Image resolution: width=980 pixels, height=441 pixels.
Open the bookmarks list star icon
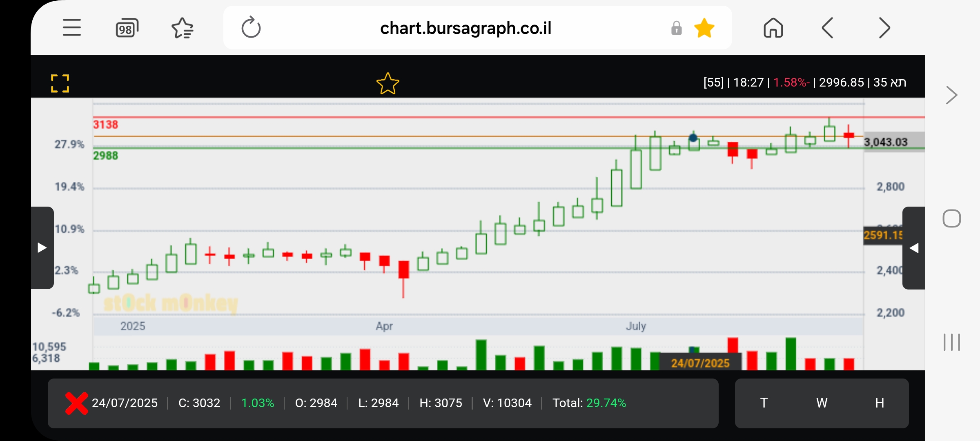(182, 28)
